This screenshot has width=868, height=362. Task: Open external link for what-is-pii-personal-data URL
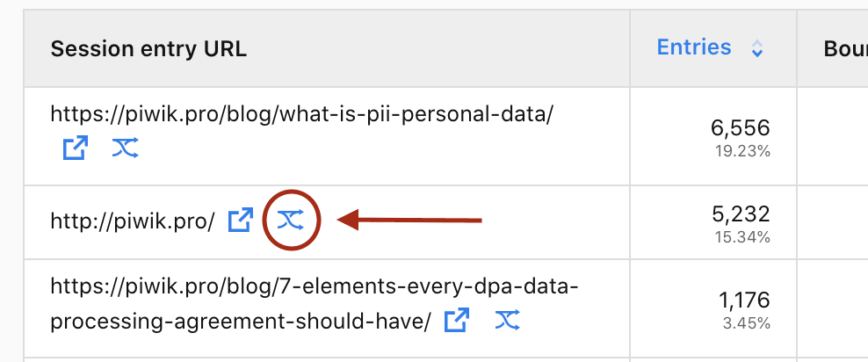(76, 148)
